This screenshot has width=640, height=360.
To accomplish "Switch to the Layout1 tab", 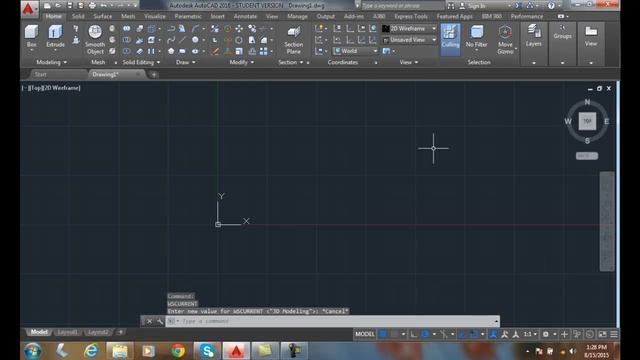I will 68,332.
